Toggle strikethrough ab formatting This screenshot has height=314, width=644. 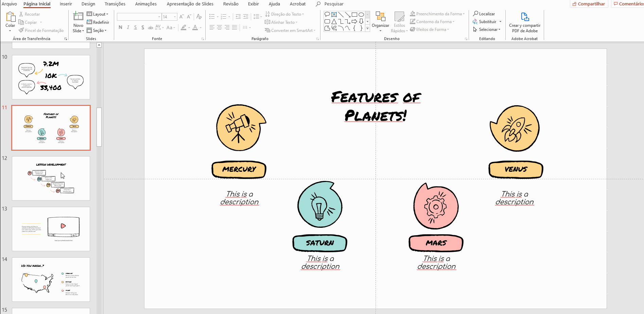[150, 27]
